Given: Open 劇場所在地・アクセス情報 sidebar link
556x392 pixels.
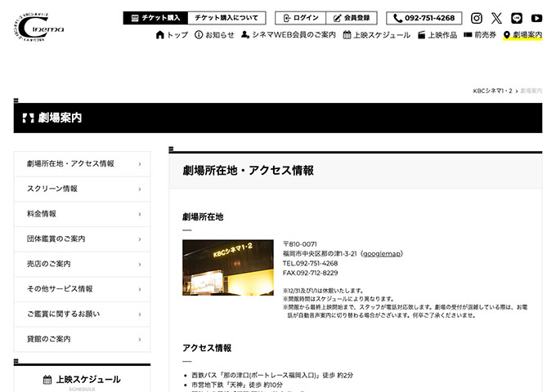Looking at the screenshot, I should [x=82, y=164].
